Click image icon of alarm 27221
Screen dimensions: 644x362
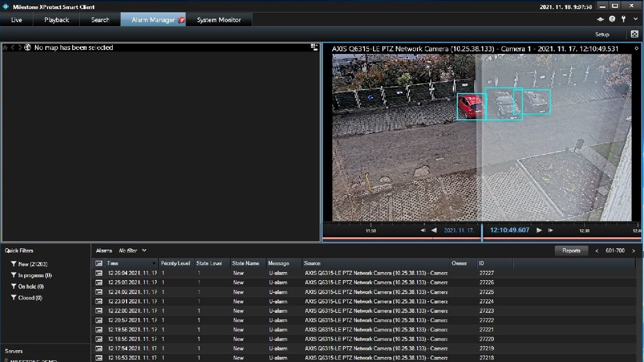click(x=99, y=329)
